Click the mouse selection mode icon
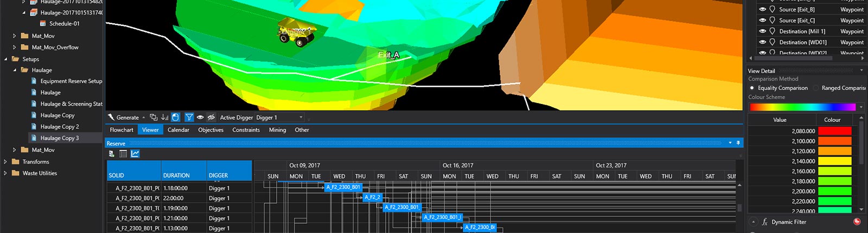868x233 pixels. (175, 117)
